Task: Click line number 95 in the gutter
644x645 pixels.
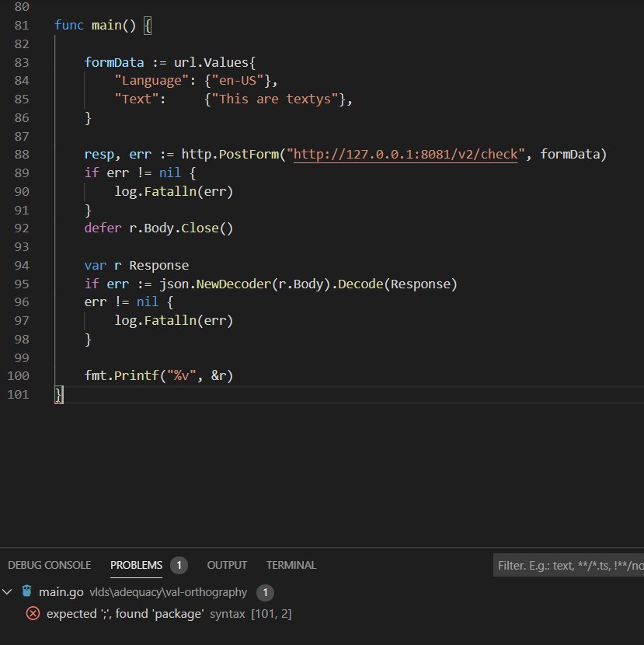Action: click(22, 284)
